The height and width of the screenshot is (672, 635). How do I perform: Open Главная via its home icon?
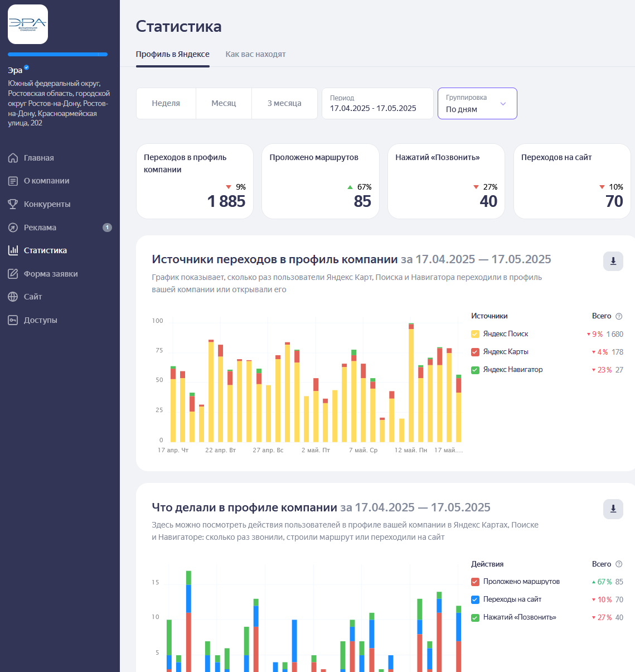(13, 158)
